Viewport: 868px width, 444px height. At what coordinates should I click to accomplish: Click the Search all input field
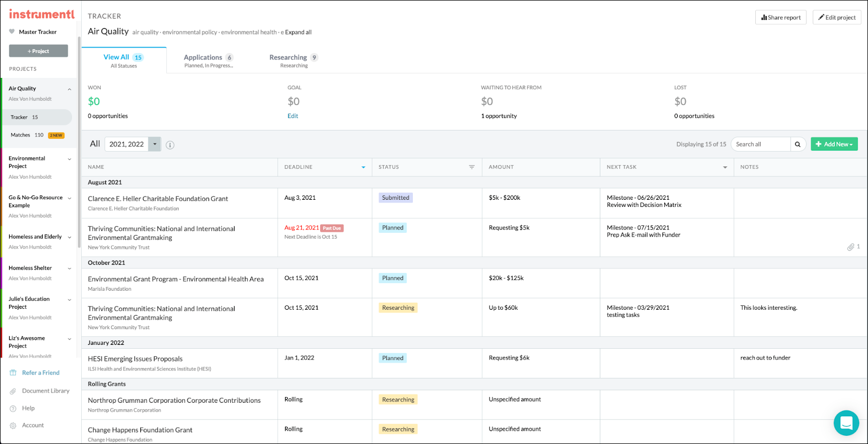point(761,144)
